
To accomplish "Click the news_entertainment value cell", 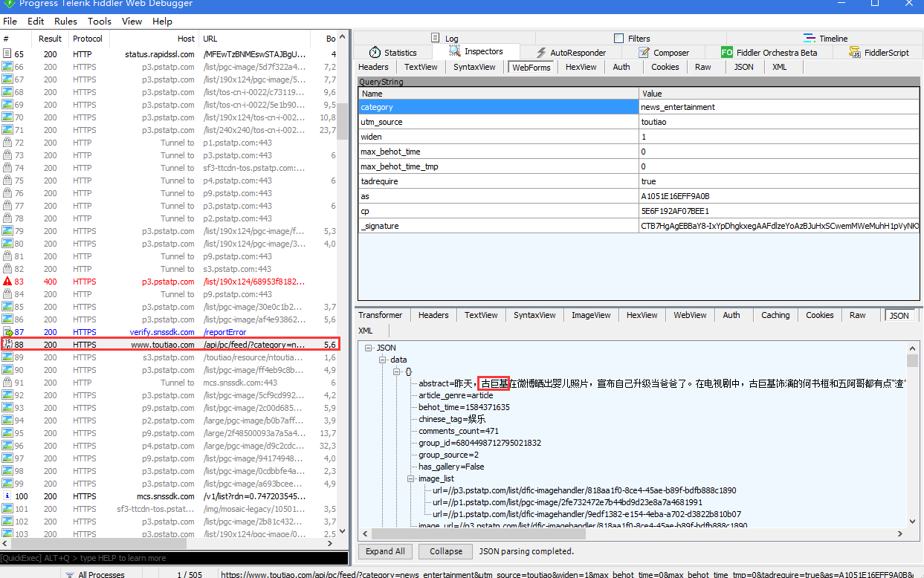I will click(x=779, y=107).
